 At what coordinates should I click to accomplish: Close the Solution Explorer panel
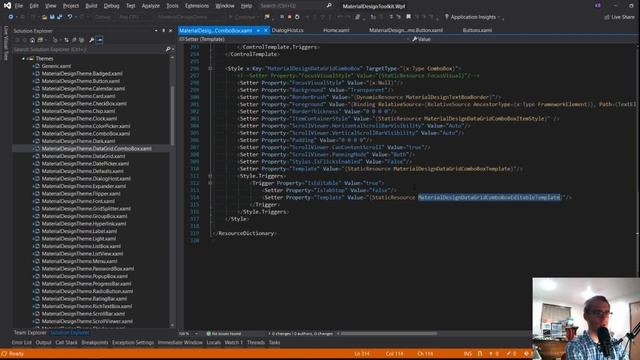(171, 31)
